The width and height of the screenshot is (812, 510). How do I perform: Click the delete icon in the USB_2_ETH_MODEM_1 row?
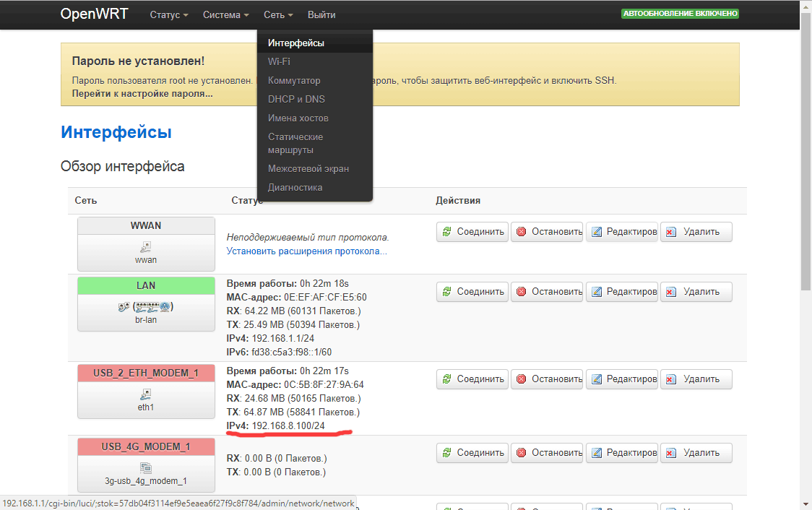tap(670, 379)
